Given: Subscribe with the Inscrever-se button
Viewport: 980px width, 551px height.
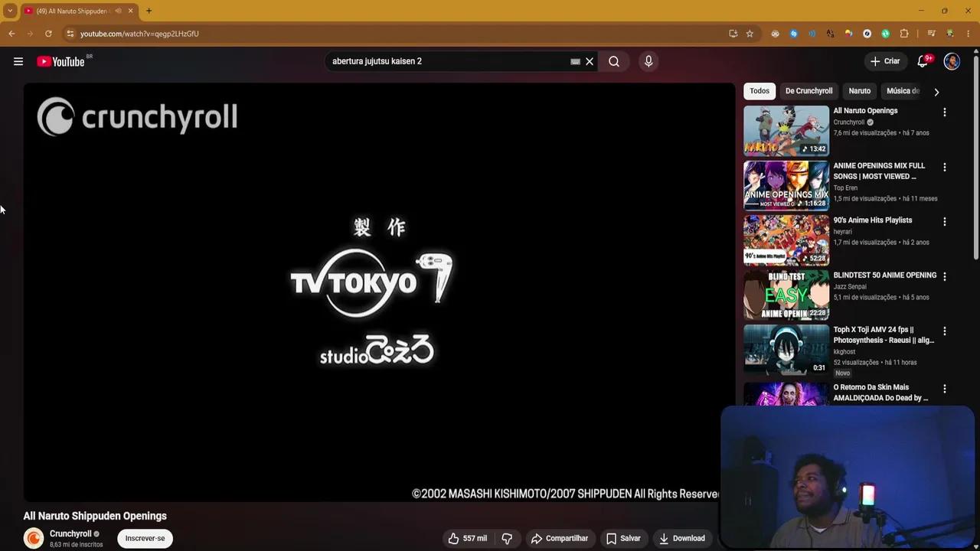Looking at the screenshot, I should click(145, 539).
